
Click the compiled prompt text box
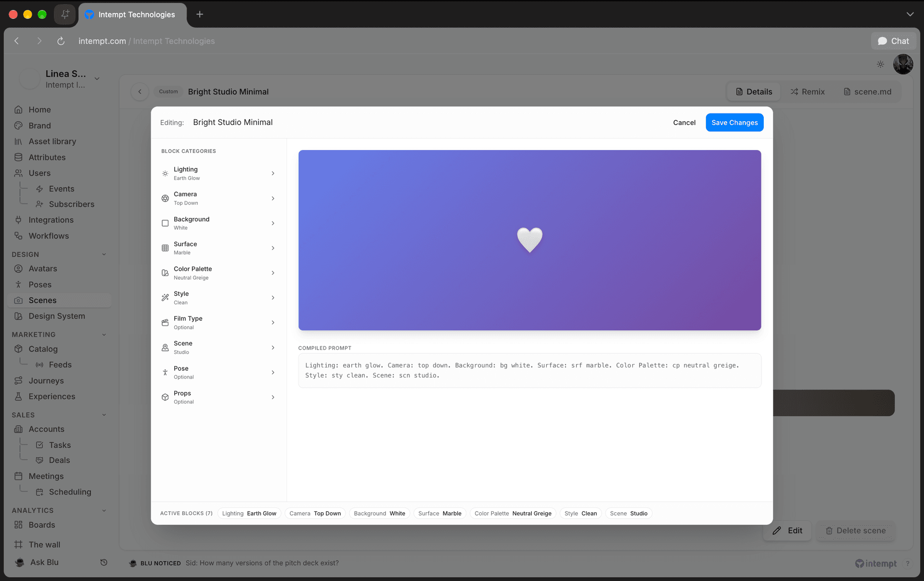529,370
